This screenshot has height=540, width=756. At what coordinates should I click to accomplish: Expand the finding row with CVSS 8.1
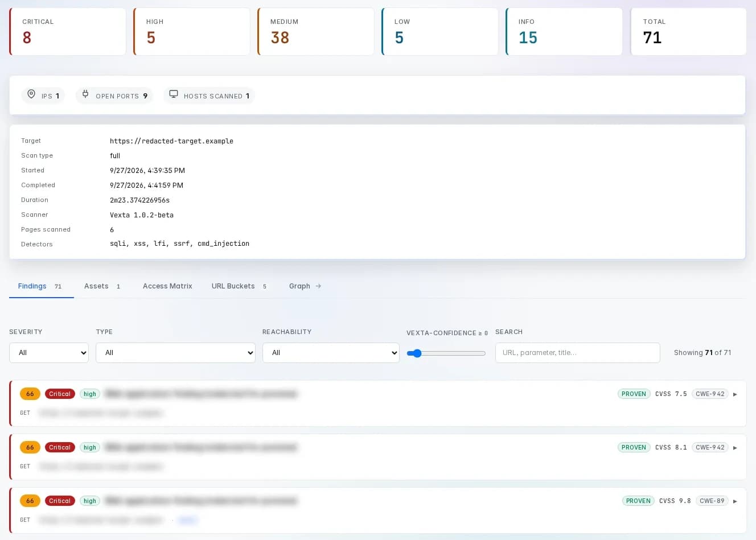pos(735,448)
